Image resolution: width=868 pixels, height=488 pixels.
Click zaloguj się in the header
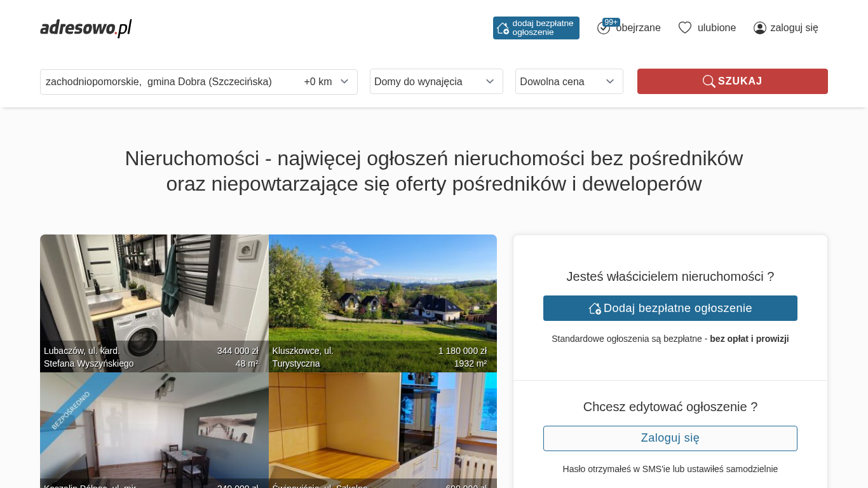pos(794,28)
